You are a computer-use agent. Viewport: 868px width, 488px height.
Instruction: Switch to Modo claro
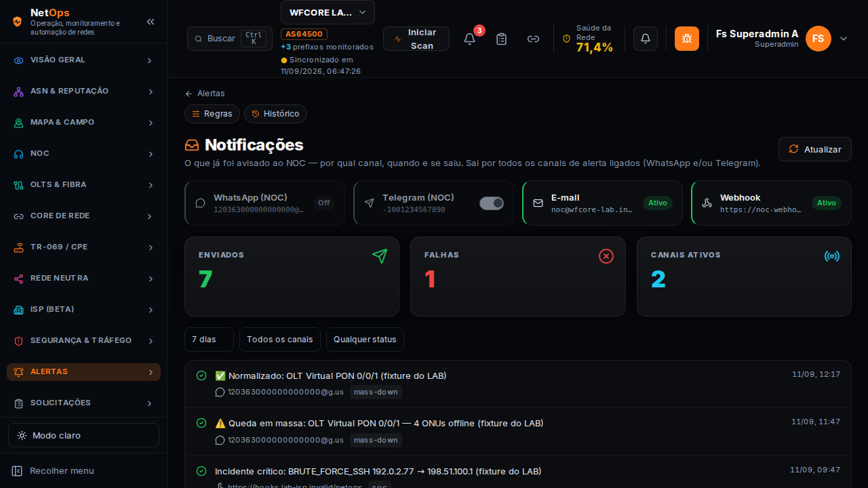(x=83, y=435)
